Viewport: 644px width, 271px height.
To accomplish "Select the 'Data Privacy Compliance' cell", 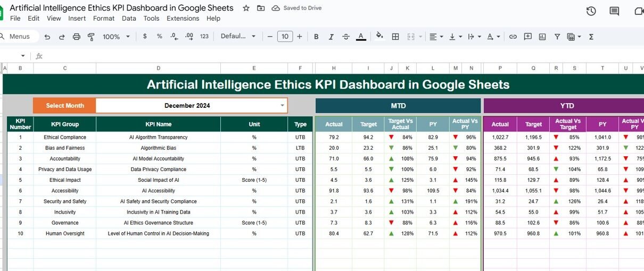I will 158,169.
